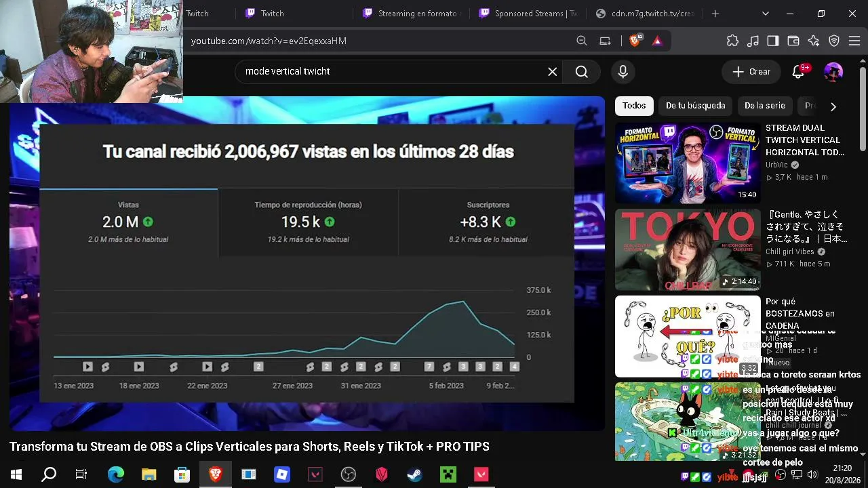Click the 'Tiempo de reproducción (horas)' stats card

click(308, 222)
